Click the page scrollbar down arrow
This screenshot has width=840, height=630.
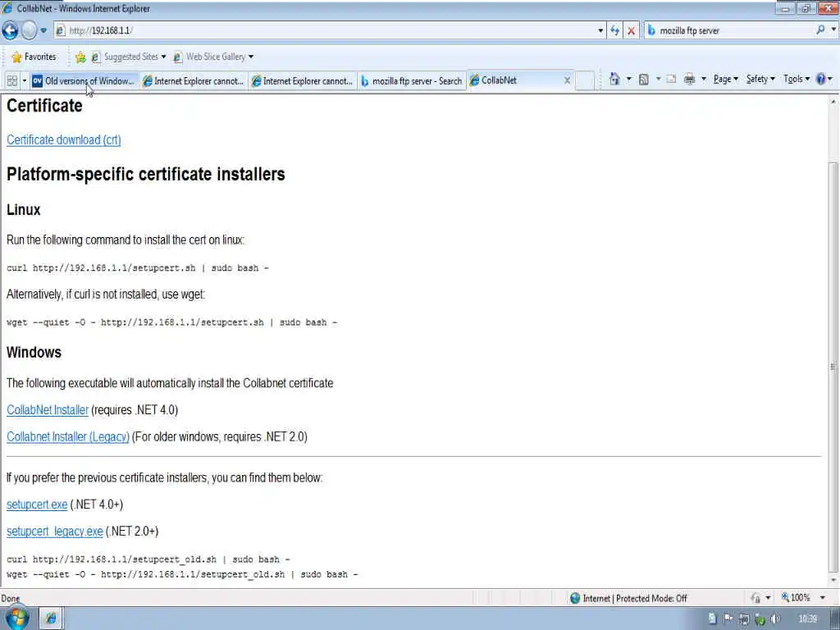[833, 581]
